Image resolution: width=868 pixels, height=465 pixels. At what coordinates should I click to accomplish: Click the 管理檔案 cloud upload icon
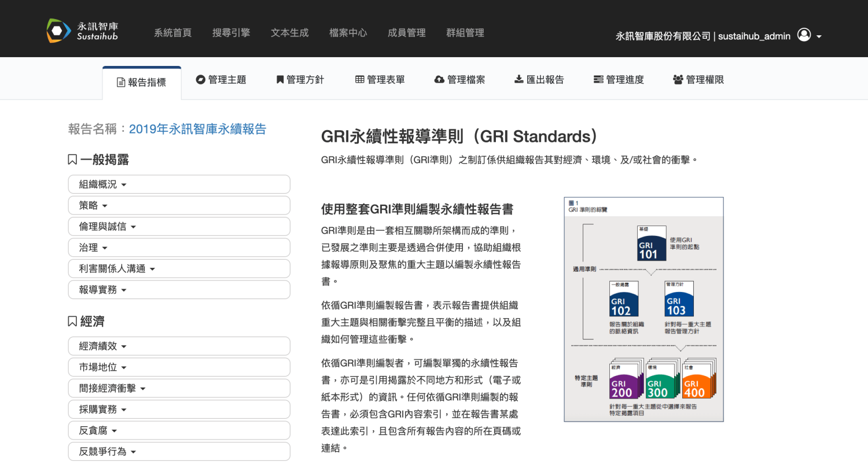439,80
